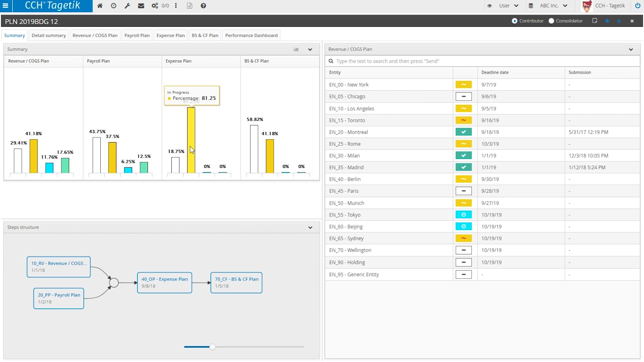Click EN_20 Montreal green checkmark status
Viewport: 644px width, 362px height.
point(464,132)
